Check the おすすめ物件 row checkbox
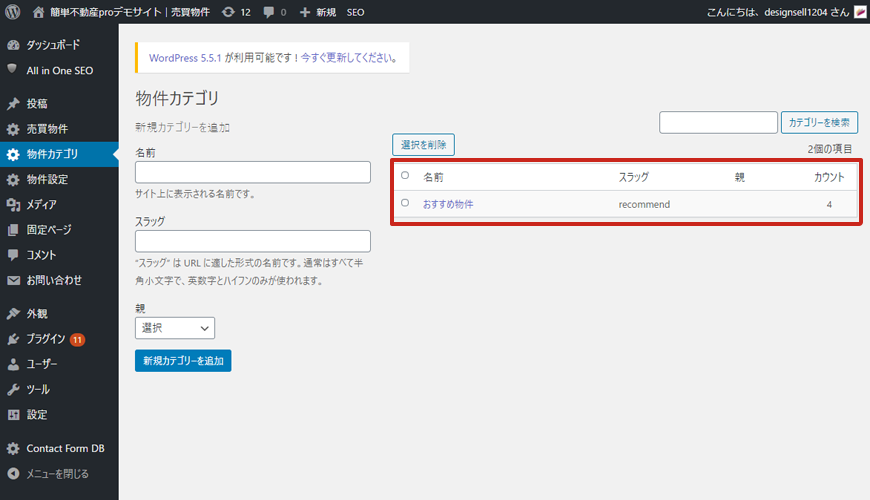 click(405, 203)
